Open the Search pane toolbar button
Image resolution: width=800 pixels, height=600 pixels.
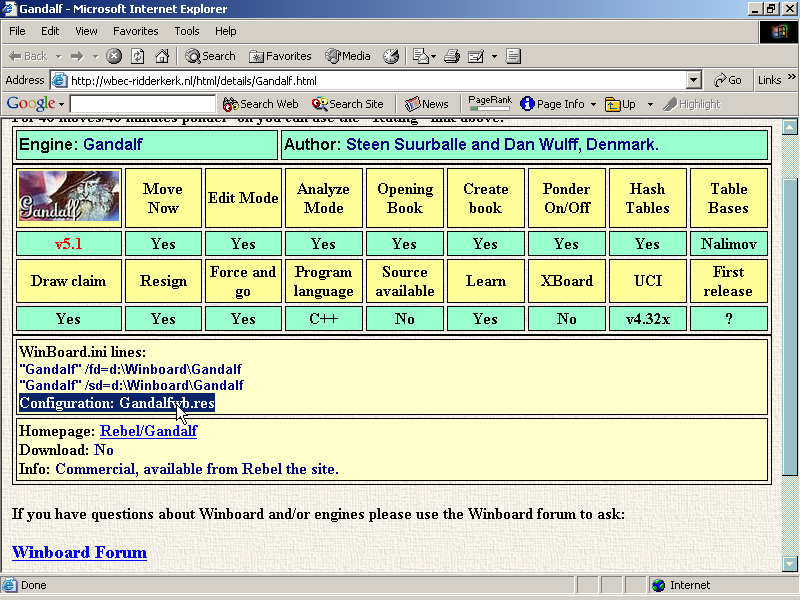[210, 56]
